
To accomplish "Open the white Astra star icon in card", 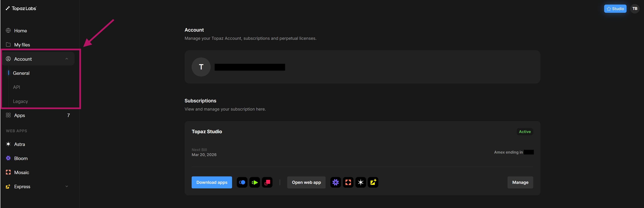I will pos(361,182).
